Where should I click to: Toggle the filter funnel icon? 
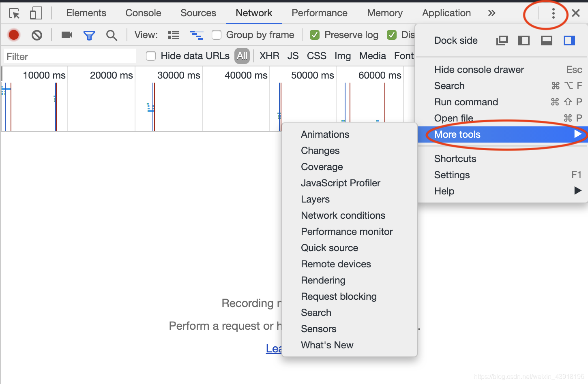89,35
